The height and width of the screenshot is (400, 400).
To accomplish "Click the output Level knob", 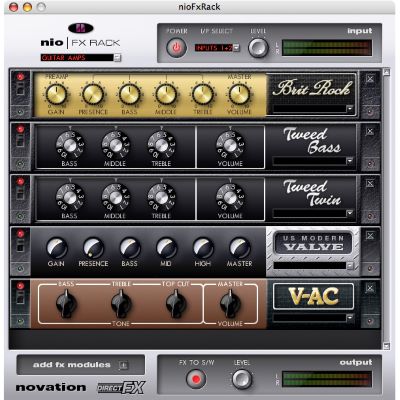I will click(x=242, y=379).
